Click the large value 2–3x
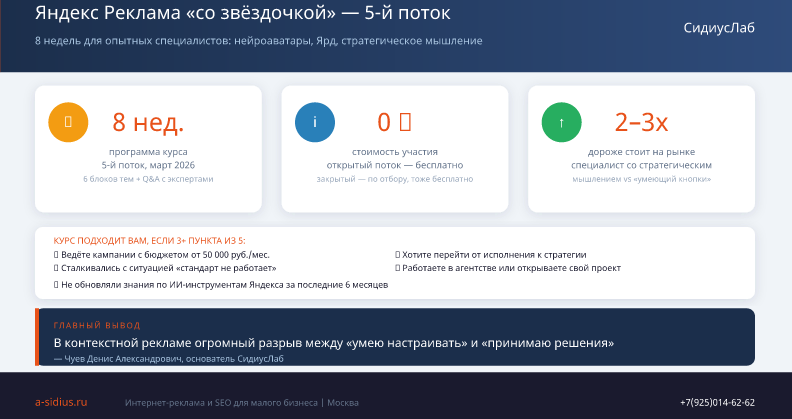792x419 pixels. 641,122
